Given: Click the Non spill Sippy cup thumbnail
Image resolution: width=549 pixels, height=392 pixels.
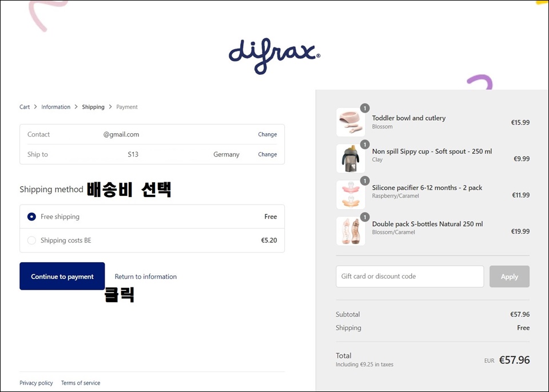Looking at the screenshot, I should click(x=351, y=158).
